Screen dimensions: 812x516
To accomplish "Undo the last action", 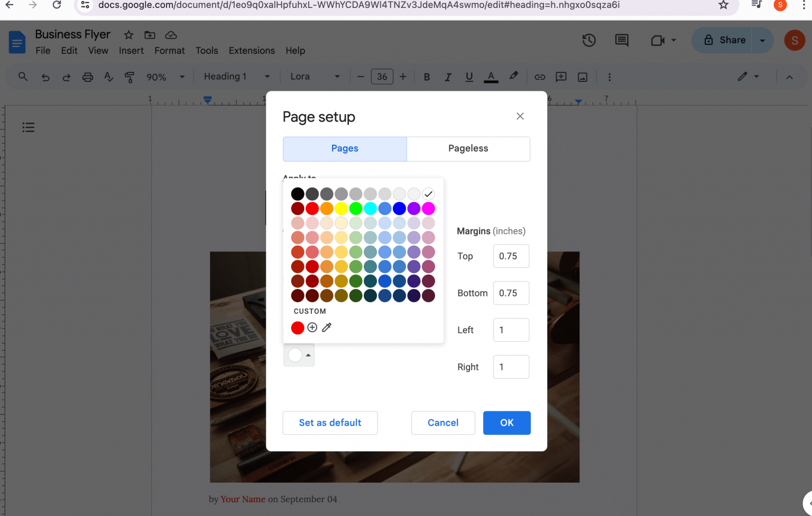I will [45, 77].
